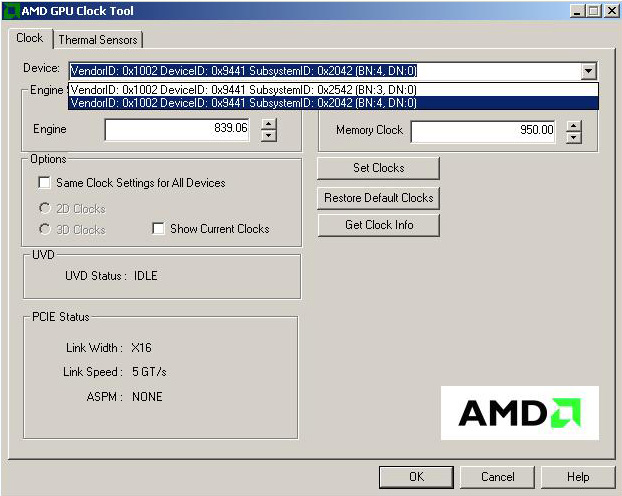Increase Engine clock with up arrow
This screenshot has height=496, width=622.
[x=268, y=124]
